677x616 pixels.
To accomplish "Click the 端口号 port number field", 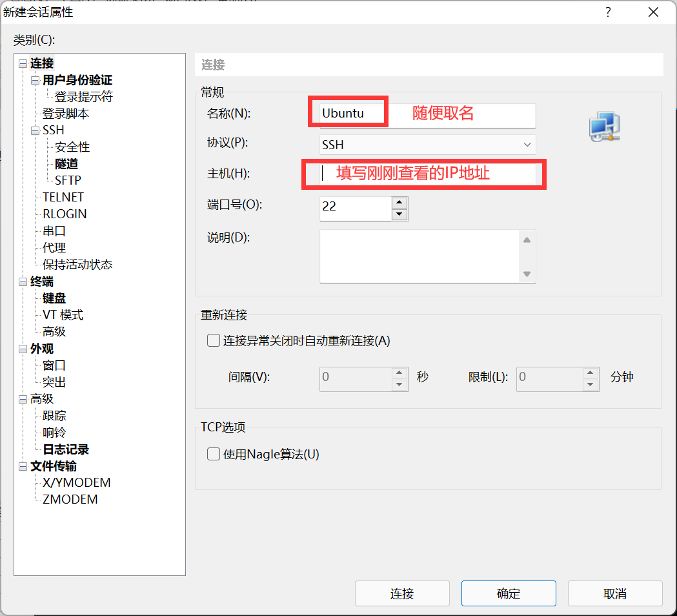I will tap(356, 209).
